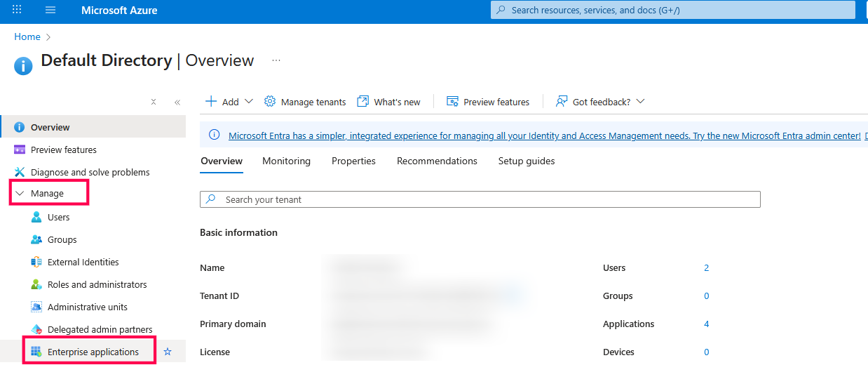Click the Search your tenant field
Viewport: 868px width, 365px height.
(480, 199)
